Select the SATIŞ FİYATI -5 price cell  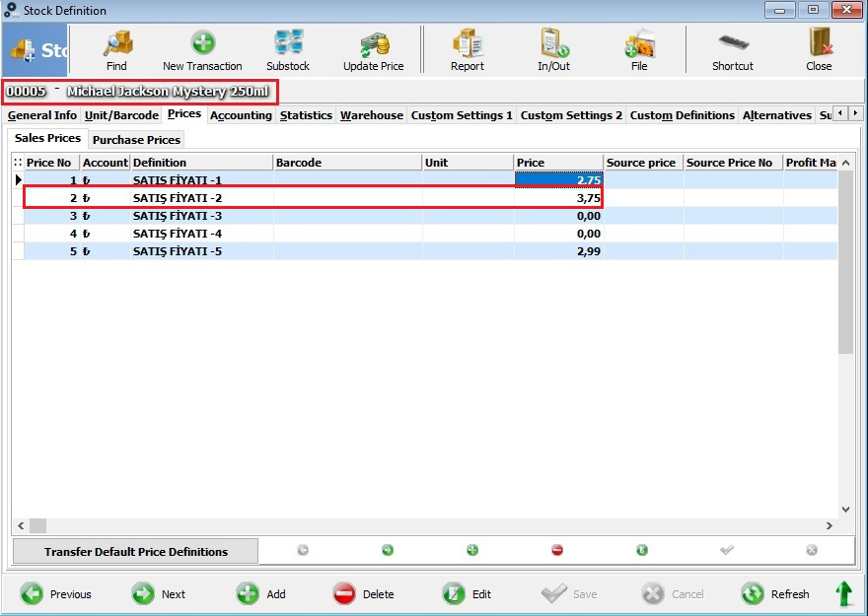558,251
